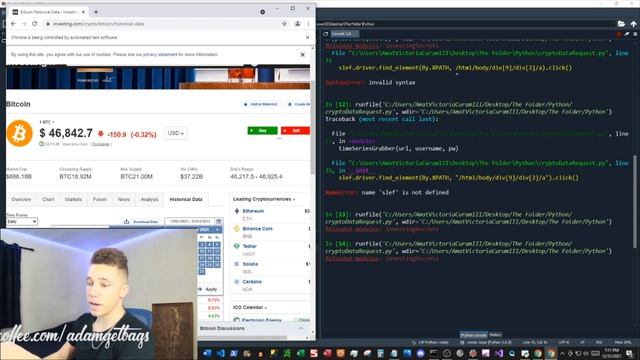Image resolution: width=640 pixels, height=360 pixels.
Task: Show hidden system tray icons
Action: coord(562,353)
